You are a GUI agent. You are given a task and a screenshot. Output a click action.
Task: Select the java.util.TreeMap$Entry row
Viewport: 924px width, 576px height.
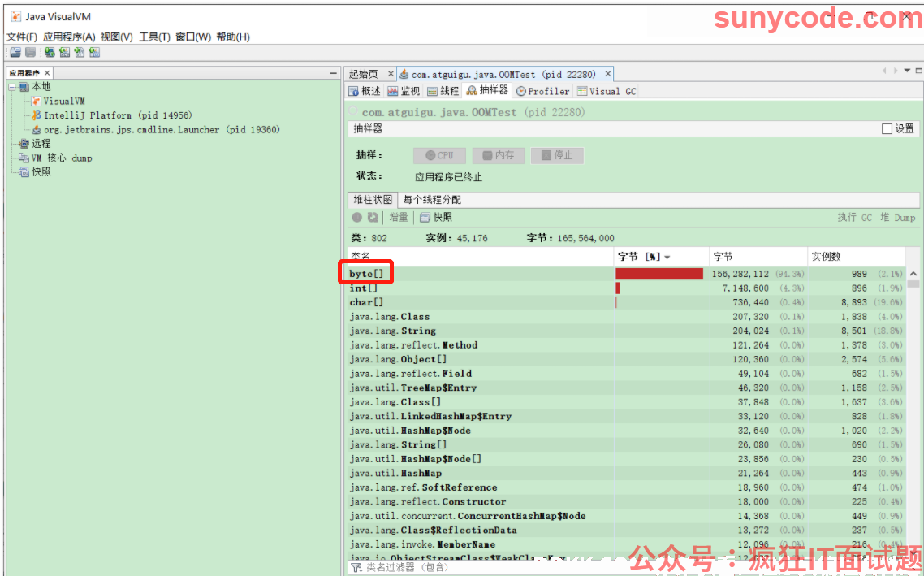[x=626, y=388]
